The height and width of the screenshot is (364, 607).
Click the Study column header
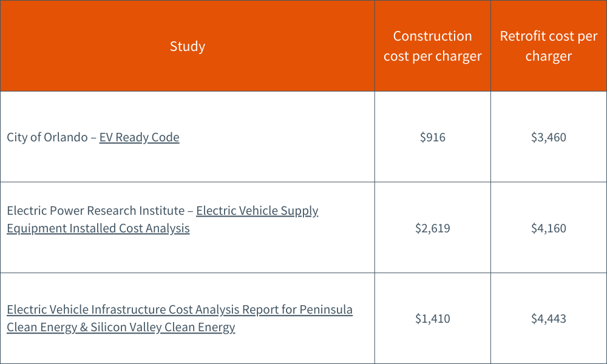click(188, 46)
